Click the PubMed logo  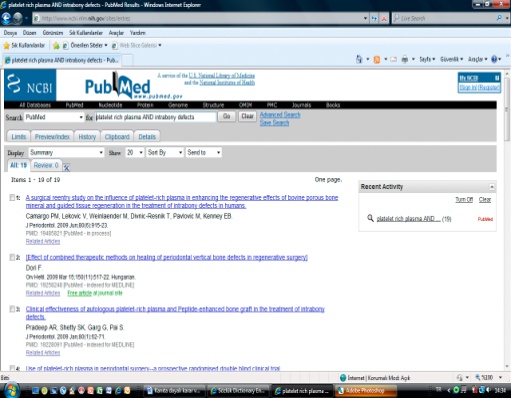click(118, 85)
